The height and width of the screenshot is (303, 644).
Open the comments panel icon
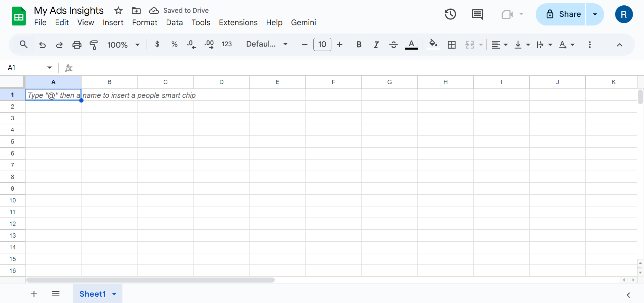pyautogui.click(x=477, y=14)
